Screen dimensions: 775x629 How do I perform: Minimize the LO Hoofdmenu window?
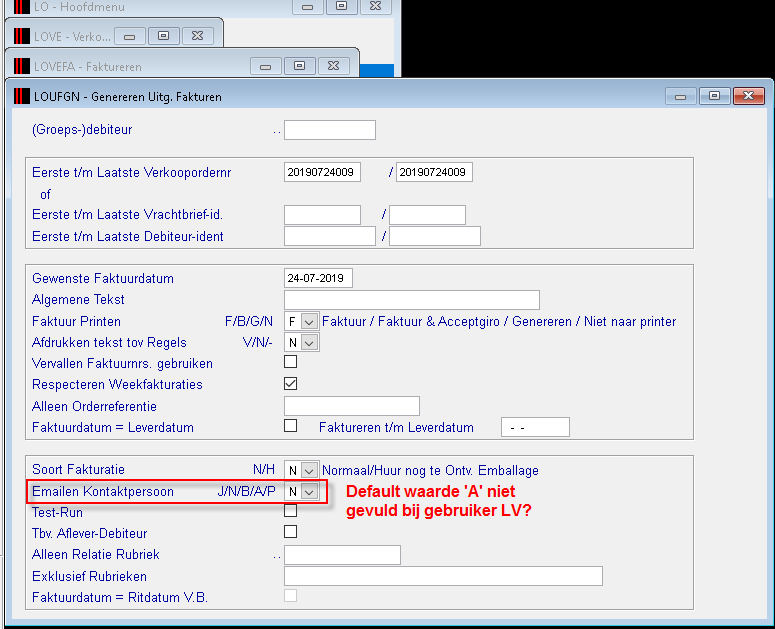[307, 6]
